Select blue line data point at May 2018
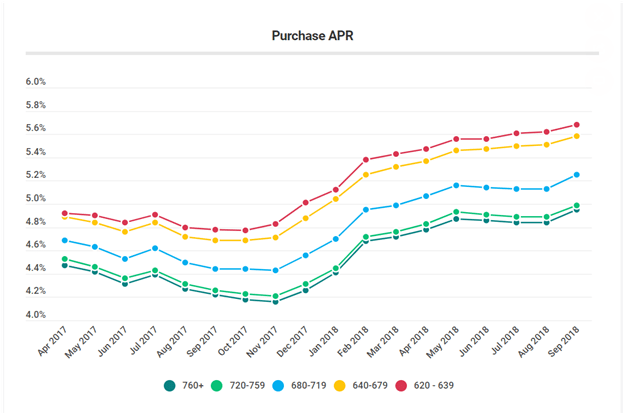623x413 pixels. tap(456, 185)
